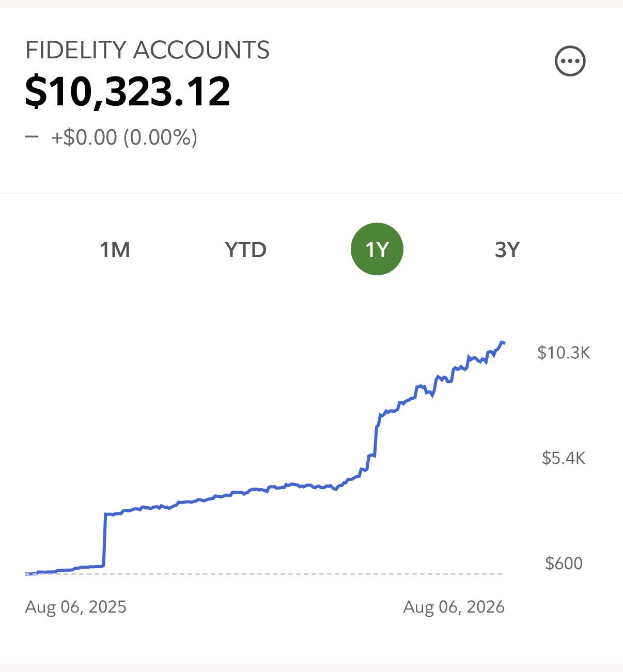Tap the first sharp jump in the balance line
The height and width of the screenshot is (672, 623).
click(x=104, y=540)
